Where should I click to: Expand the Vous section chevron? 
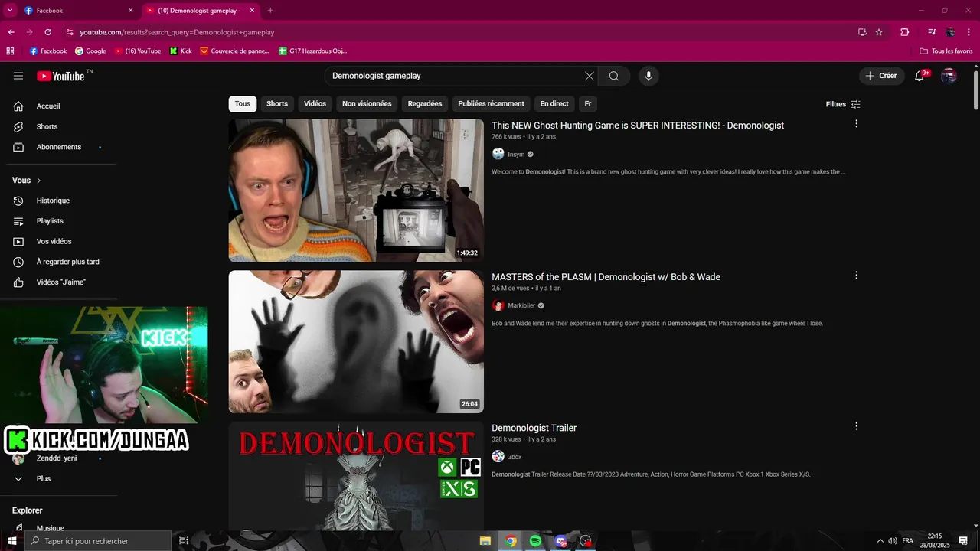pyautogui.click(x=38, y=181)
